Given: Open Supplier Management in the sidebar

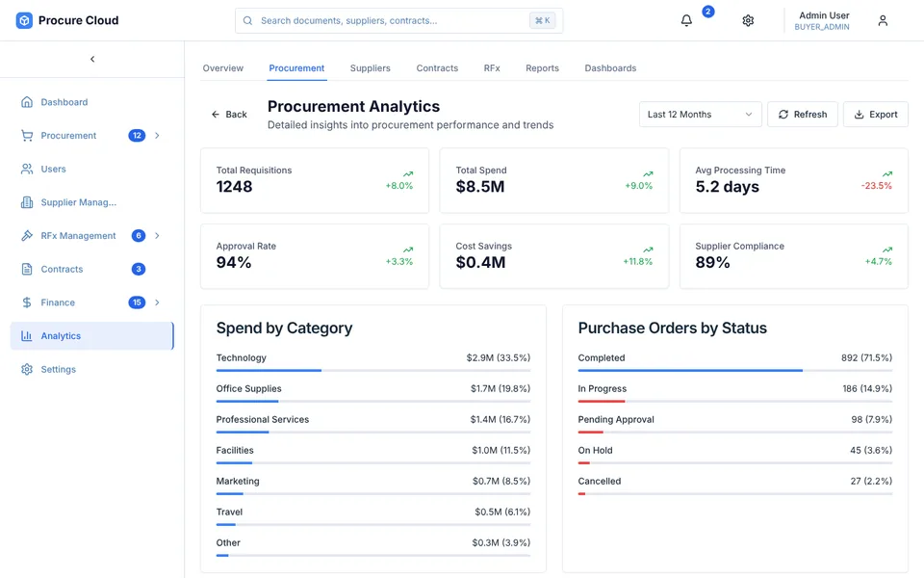Looking at the screenshot, I should [92, 202].
